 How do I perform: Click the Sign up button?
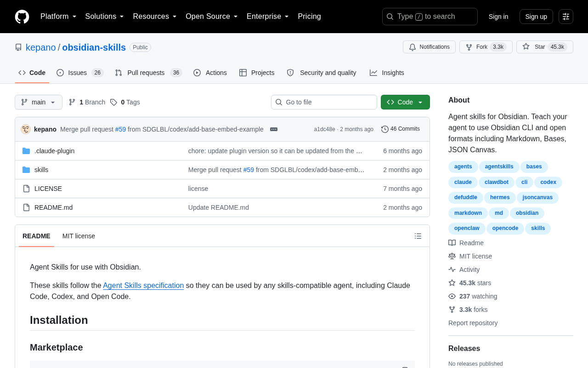(536, 17)
